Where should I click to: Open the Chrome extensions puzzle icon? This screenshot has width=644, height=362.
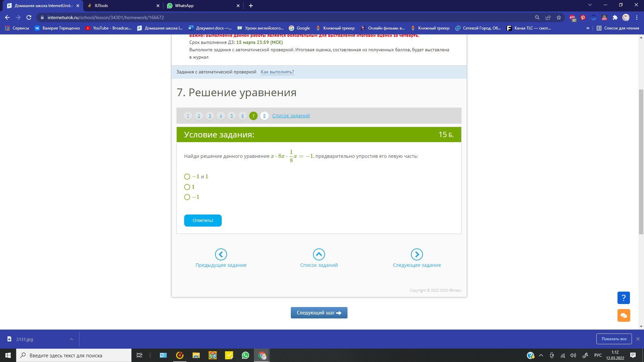click(615, 17)
